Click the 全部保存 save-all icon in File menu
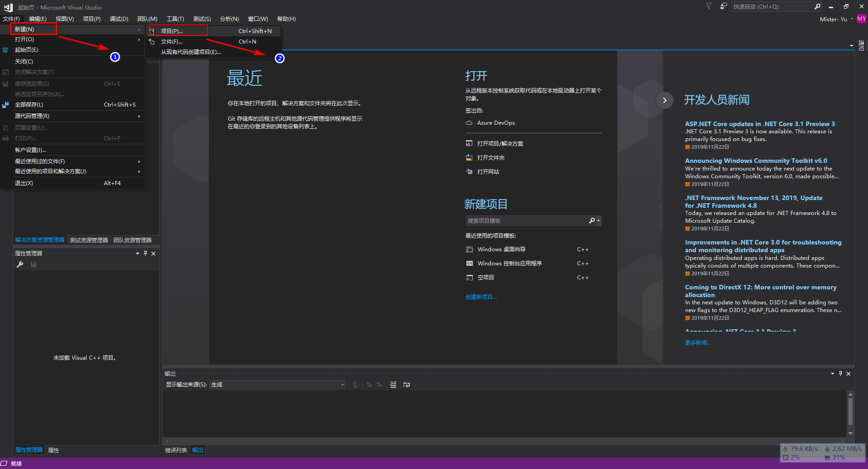 tap(5, 105)
